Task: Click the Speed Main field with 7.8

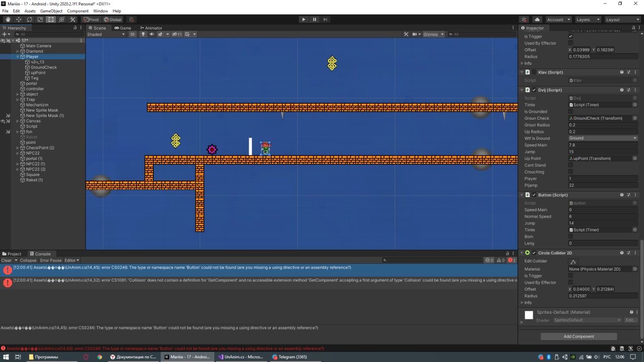Action: tap(603, 145)
